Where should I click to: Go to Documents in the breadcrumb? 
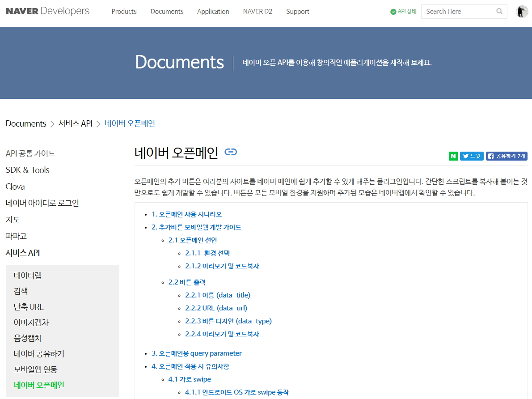tap(26, 123)
